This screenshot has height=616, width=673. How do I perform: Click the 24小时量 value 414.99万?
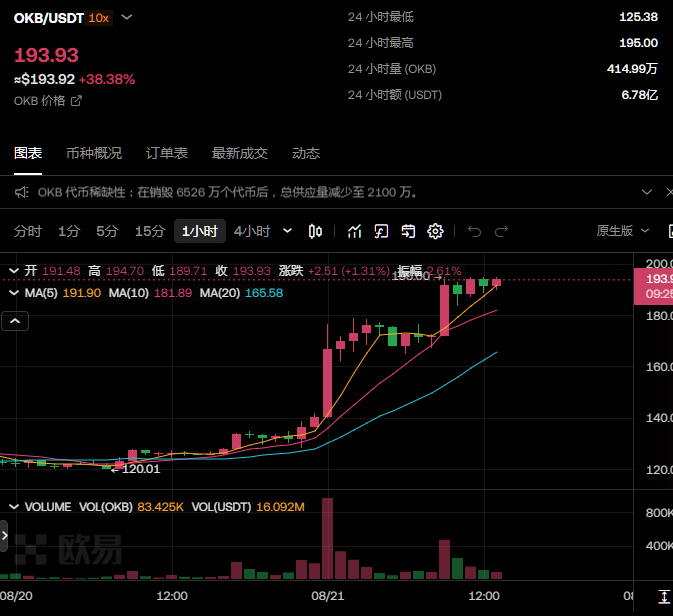[x=633, y=69]
